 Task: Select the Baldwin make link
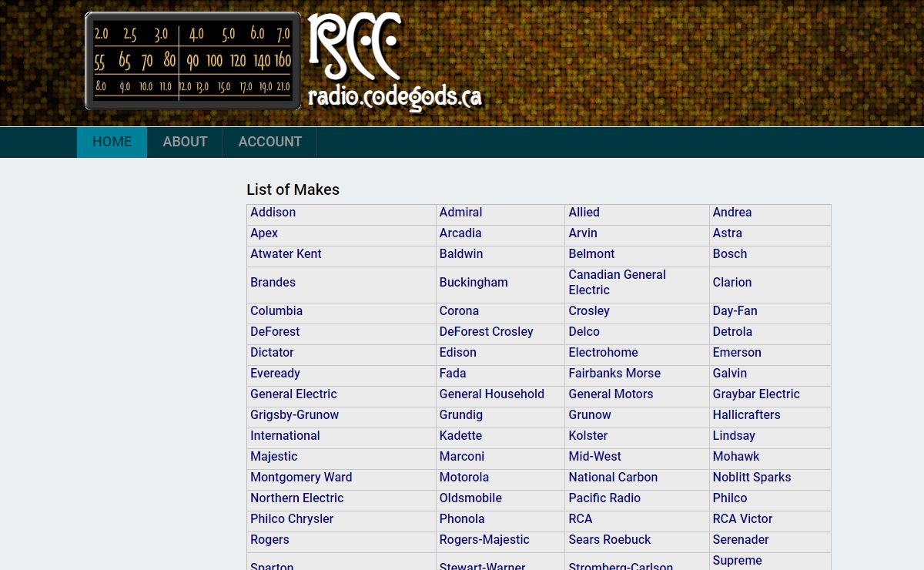pos(461,254)
